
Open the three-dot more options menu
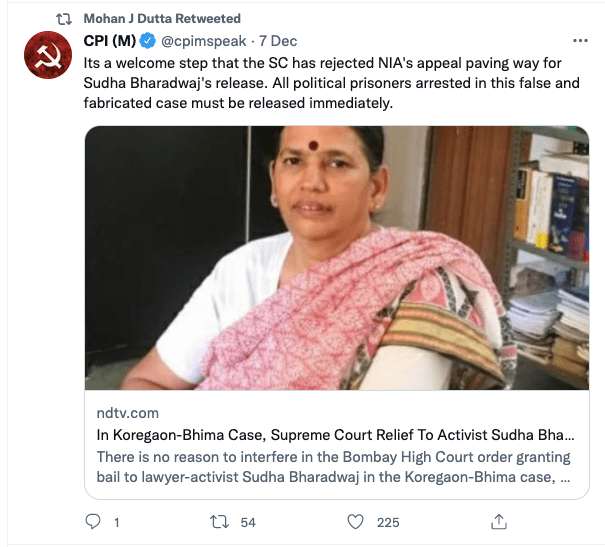click(579, 42)
